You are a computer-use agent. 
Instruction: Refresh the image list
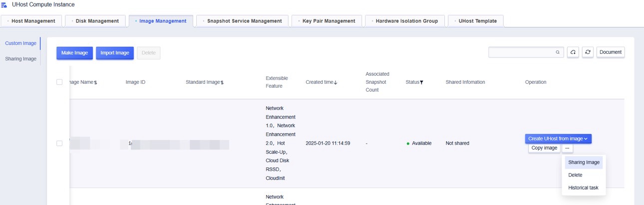tap(588, 52)
